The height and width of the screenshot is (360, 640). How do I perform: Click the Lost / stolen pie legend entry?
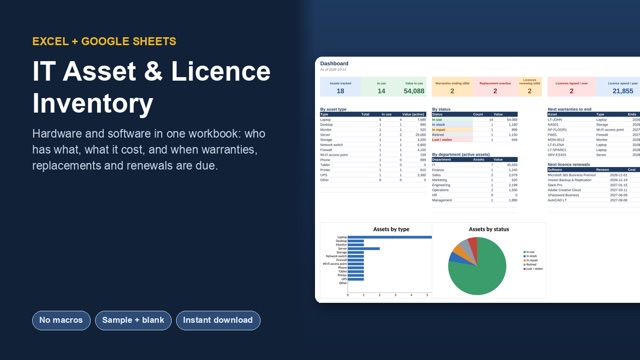click(x=533, y=269)
